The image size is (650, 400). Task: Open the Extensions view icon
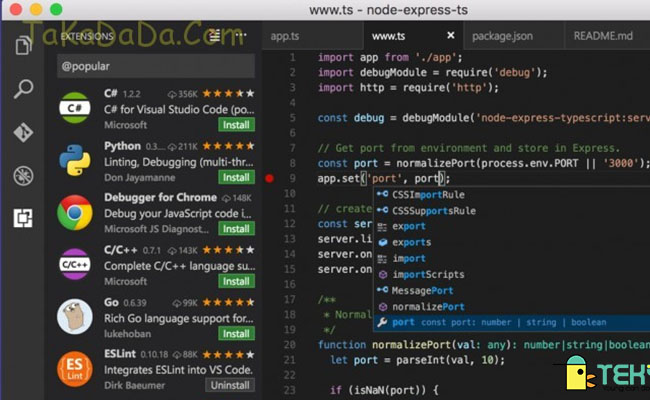23,218
